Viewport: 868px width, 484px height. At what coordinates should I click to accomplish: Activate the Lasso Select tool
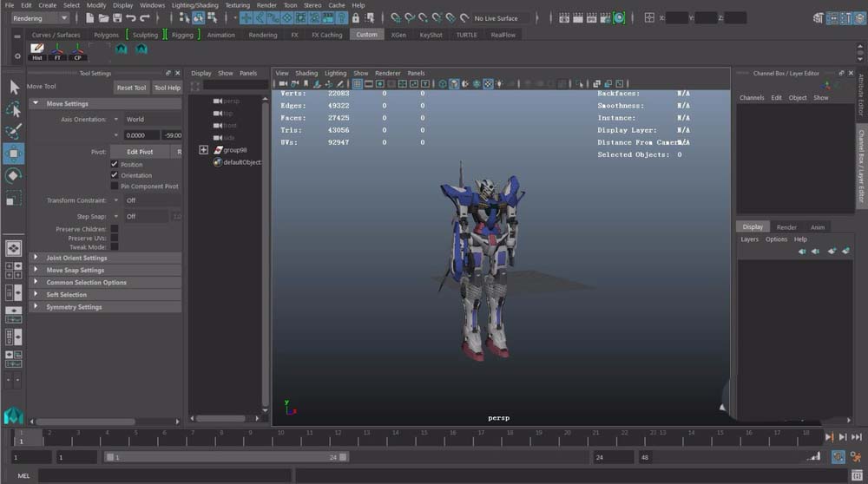point(14,109)
